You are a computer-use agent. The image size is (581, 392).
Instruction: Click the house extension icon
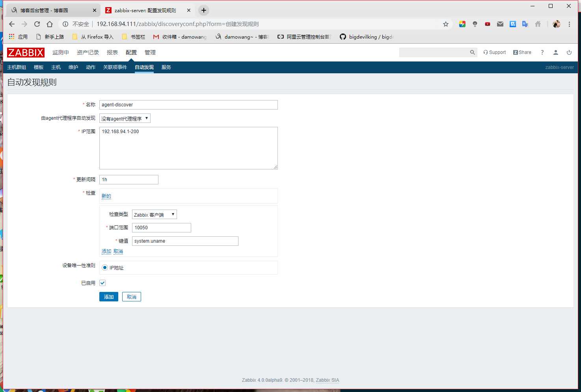click(538, 24)
